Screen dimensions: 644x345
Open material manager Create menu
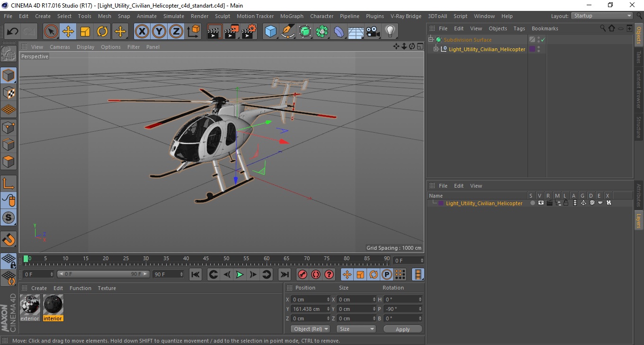(x=39, y=288)
